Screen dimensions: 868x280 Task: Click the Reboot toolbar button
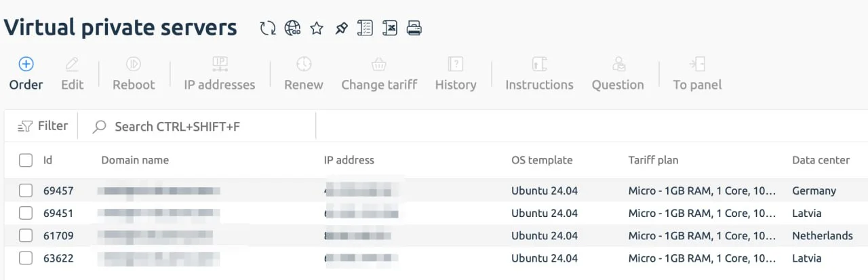pyautogui.click(x=134, y=74)
